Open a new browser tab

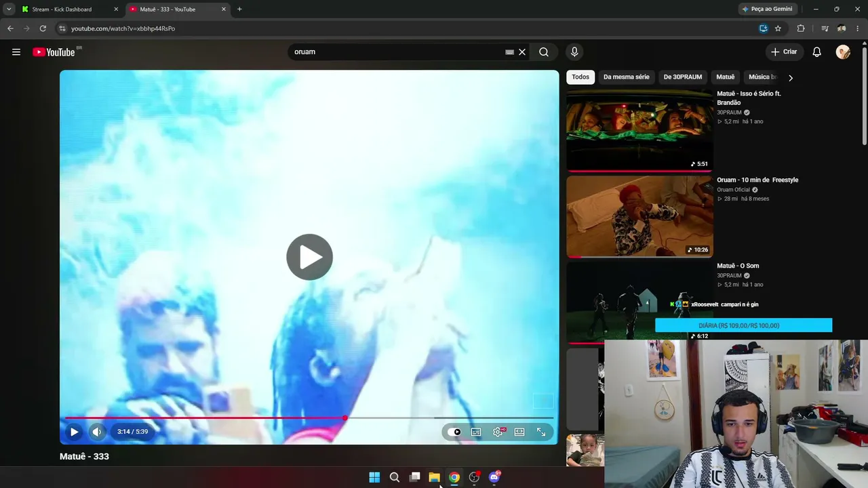pyautogui.click(x=239, y=9)
